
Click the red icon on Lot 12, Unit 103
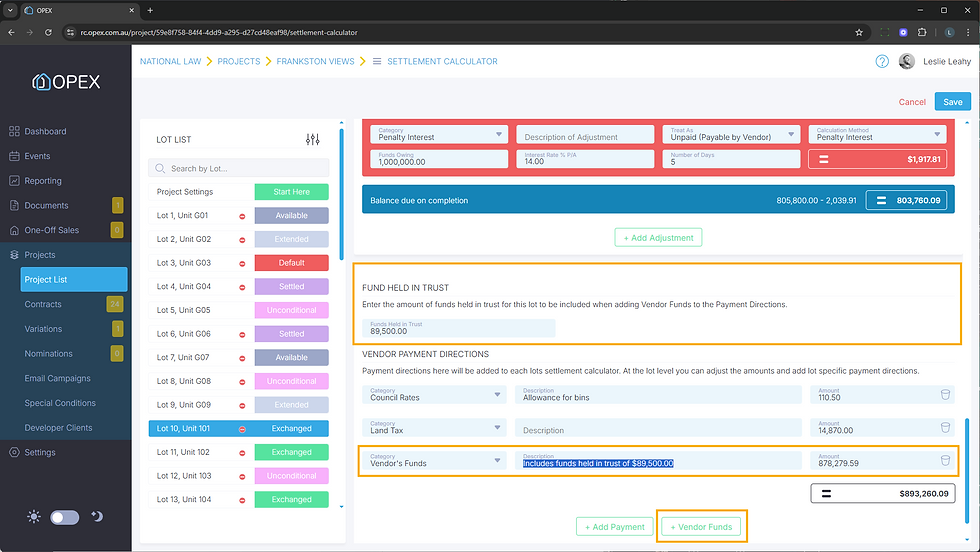242,477
